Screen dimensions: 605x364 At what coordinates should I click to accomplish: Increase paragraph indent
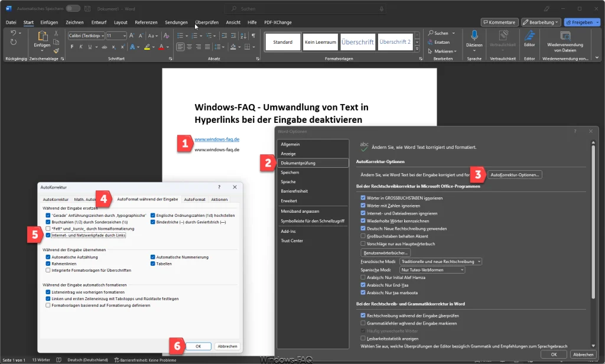(x=233, y=35)
